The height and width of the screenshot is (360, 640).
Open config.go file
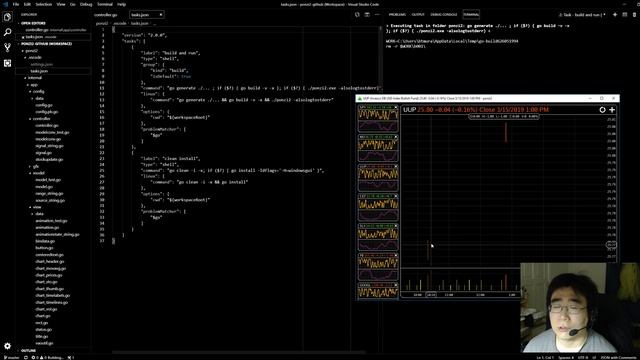(44, 105)
